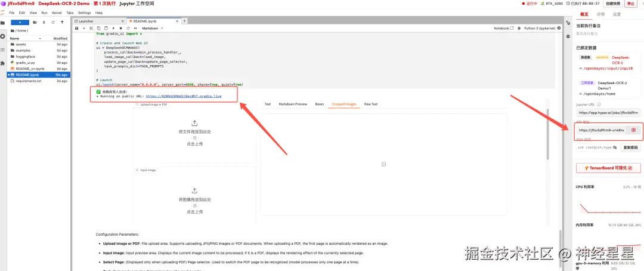The height and width of the screenshot is (271, 644).
Task: Click the 复制密码 button
Action: pos(630,147)
